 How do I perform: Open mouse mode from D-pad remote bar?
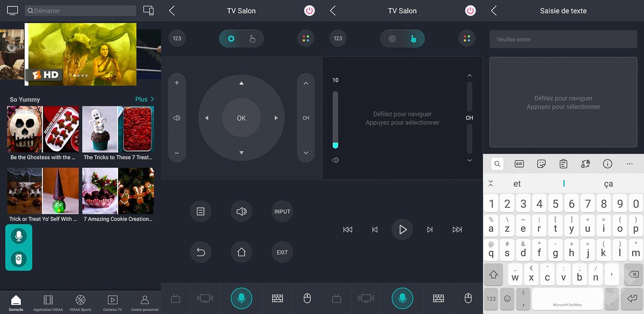(x=307, y=298)
